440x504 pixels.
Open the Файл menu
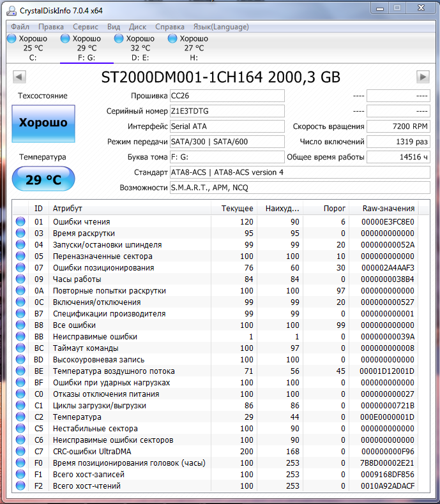click(20, 27)
